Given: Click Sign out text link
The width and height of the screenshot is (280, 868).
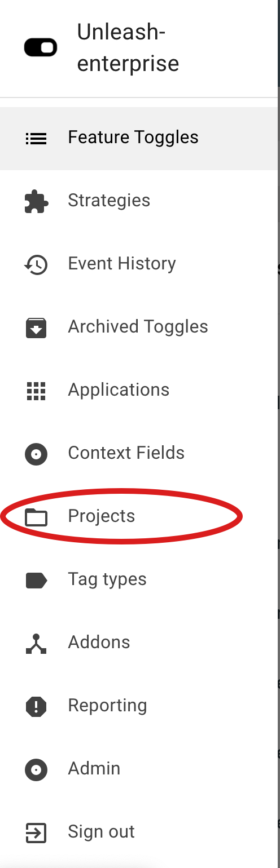Looking at the screenshot, I should click(102, 832).
